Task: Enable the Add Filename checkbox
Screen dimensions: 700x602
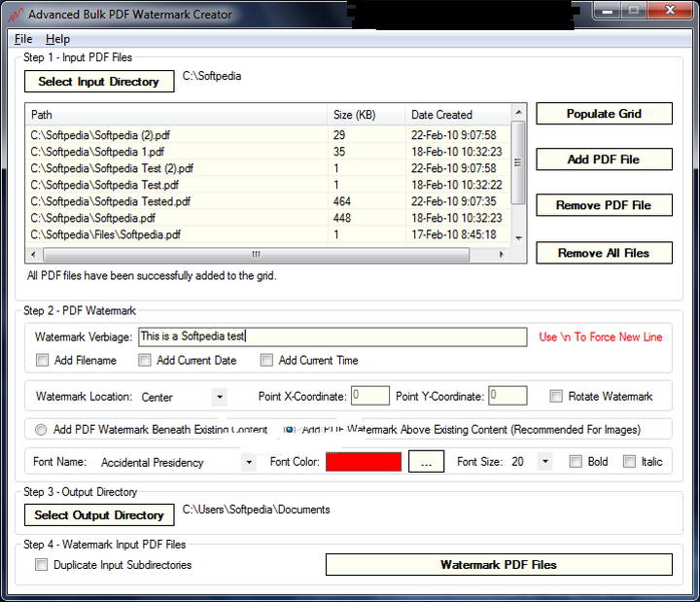Action: 43,360
